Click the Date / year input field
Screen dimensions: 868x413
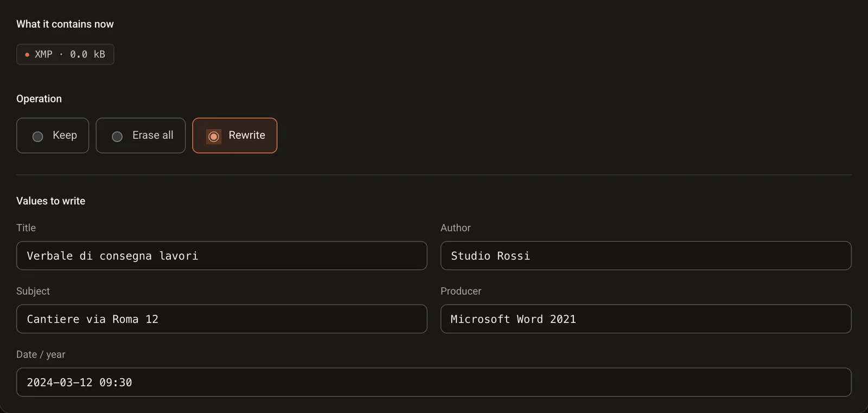(433, 382)
